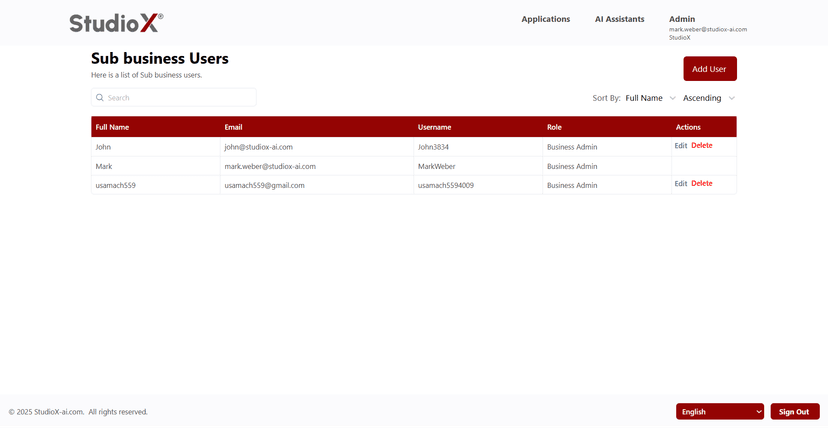Expand the Ascending sort order dropdown

pyautogui.click(x=708, y=98)
